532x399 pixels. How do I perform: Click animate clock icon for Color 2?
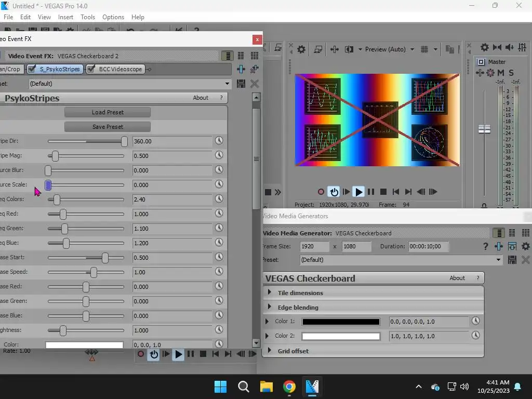(x=476, y=336)
